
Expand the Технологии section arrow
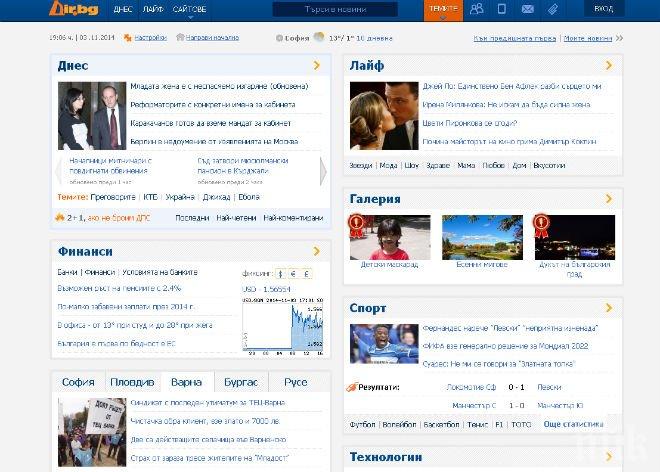point(609,456)
